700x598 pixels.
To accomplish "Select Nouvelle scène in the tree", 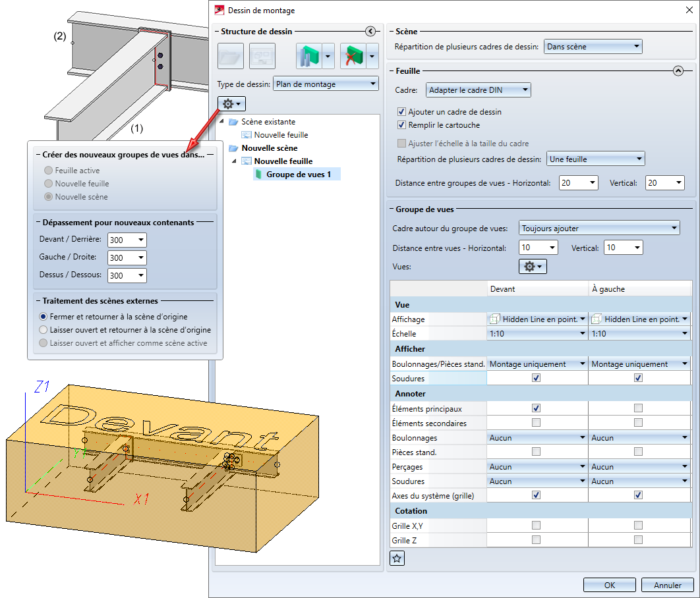I will [x=269, y=148].
